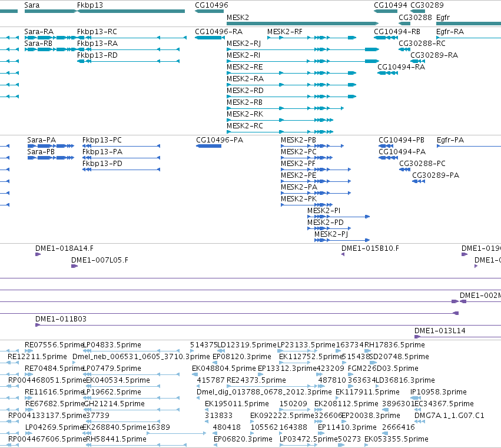Image resolution: width=501 pixels, height=448 pixels.
Task: Click the DME1-018A14.F clone end label
Action: point(65,248)
